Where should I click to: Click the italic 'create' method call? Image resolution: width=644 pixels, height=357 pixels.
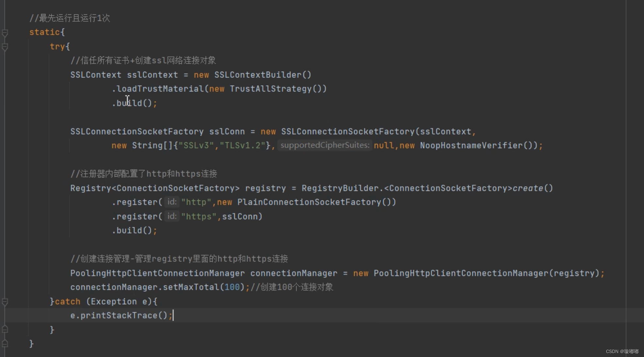[x=528, y=188]
